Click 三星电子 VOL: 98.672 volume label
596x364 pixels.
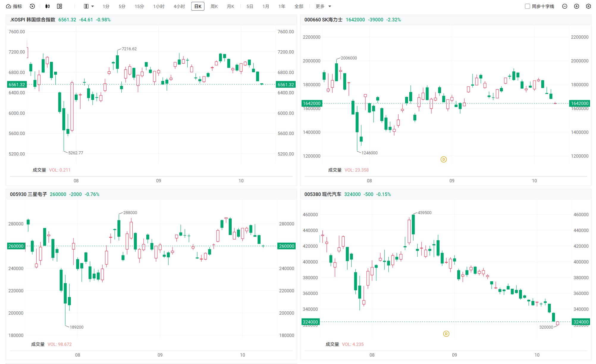point(59,344)
